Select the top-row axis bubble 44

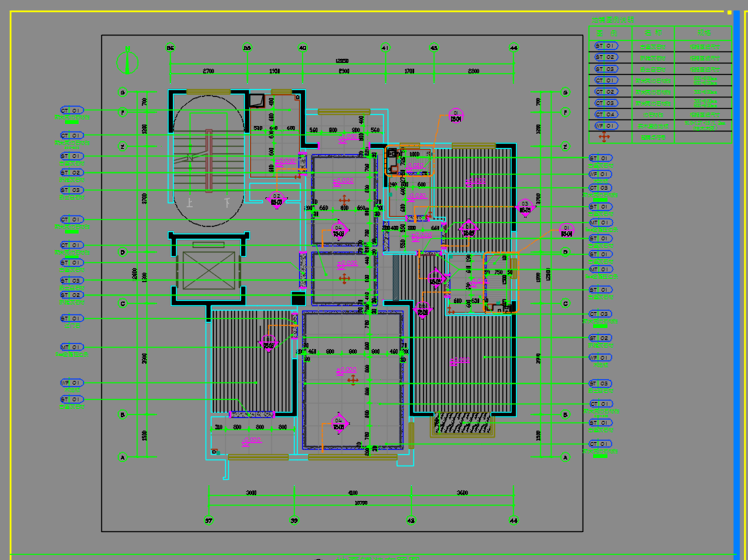pyautogui.click(x=513, y=48)
